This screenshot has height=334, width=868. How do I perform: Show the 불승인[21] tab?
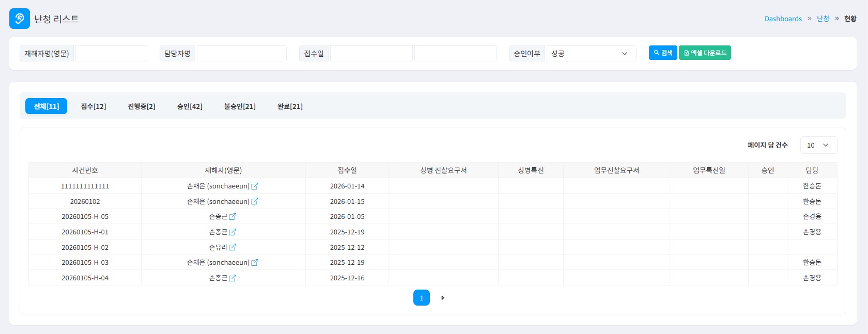coord(240,106)
